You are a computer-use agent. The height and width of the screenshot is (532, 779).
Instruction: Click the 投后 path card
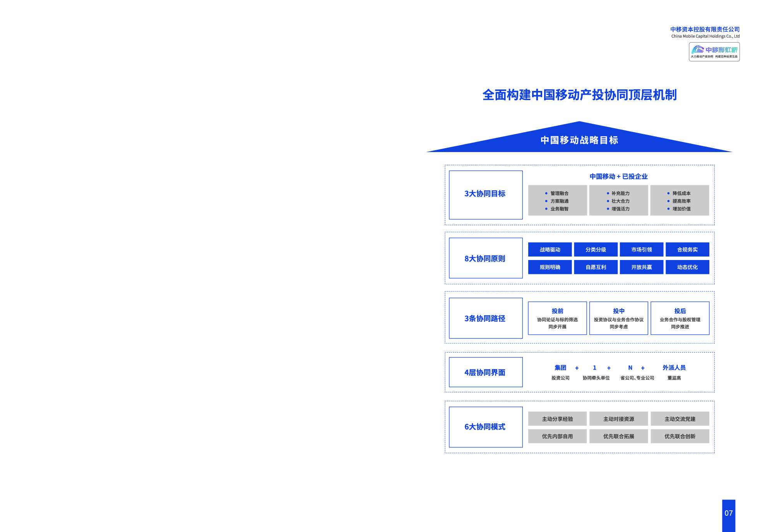(x=680, y=318)
